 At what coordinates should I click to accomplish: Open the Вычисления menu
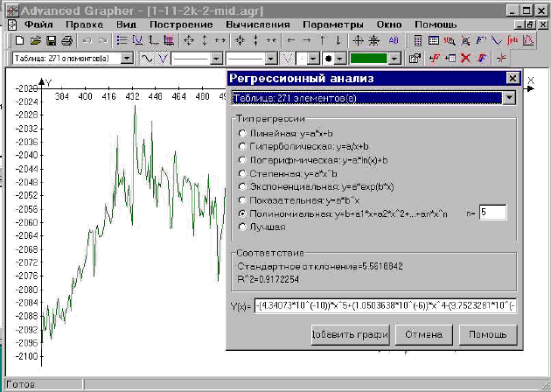pyautogui.click(x=258, y=24)
